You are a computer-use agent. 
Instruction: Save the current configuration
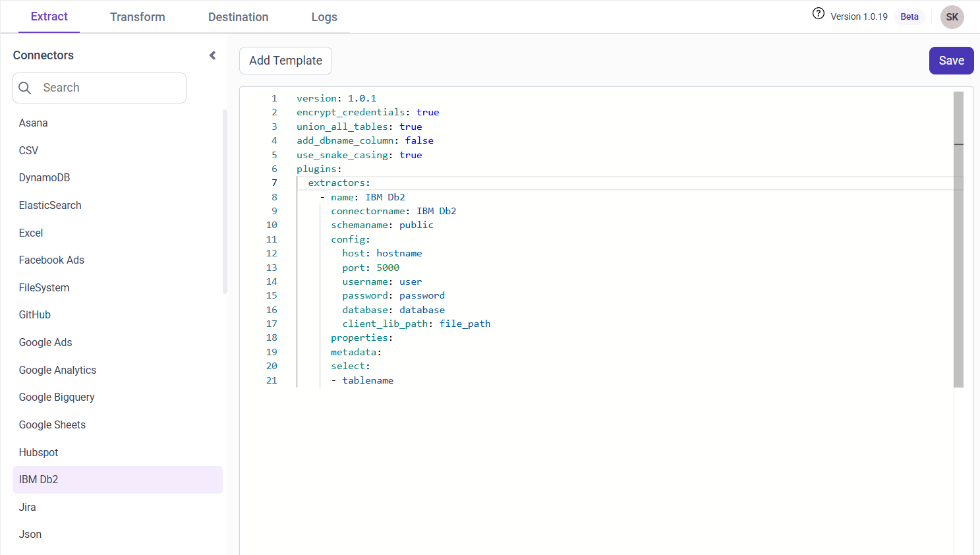(x=951, y=60)
